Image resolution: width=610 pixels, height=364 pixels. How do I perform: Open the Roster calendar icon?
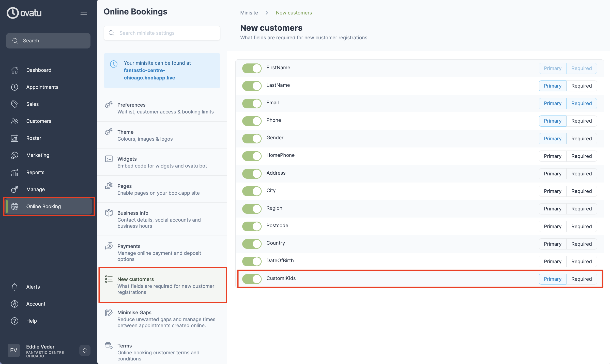coord(14,138)
